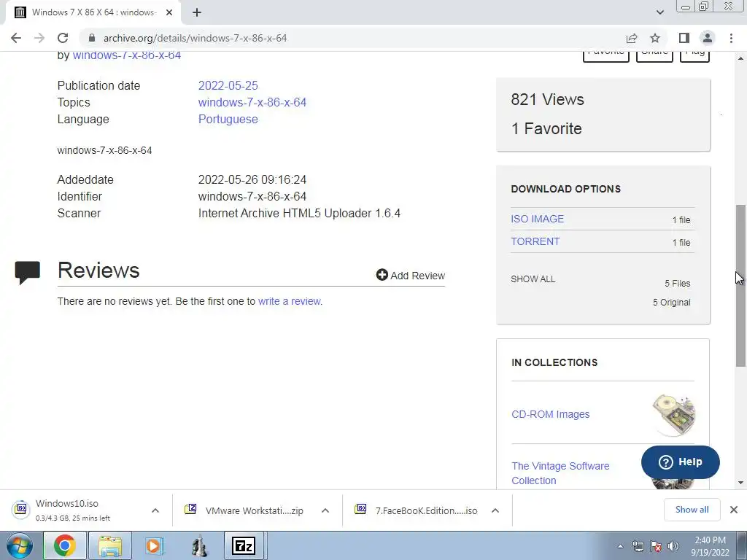
Task: Close the downloads bar
Action: pyautogui.click(x=734, y=510)
